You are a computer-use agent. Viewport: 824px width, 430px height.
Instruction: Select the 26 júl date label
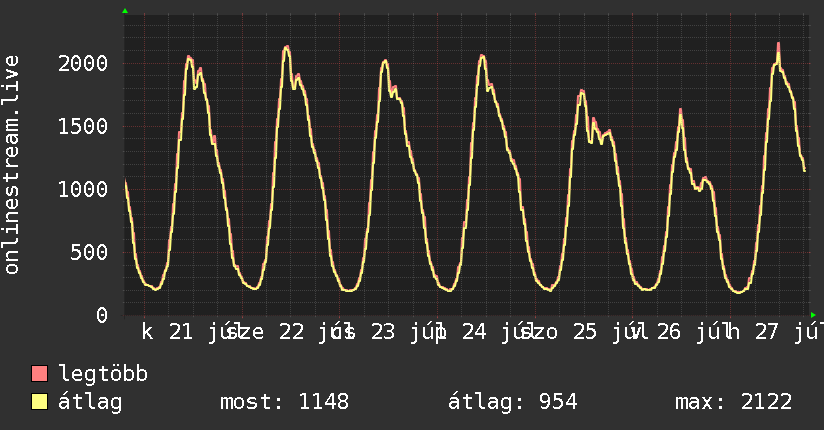[688, 332]
